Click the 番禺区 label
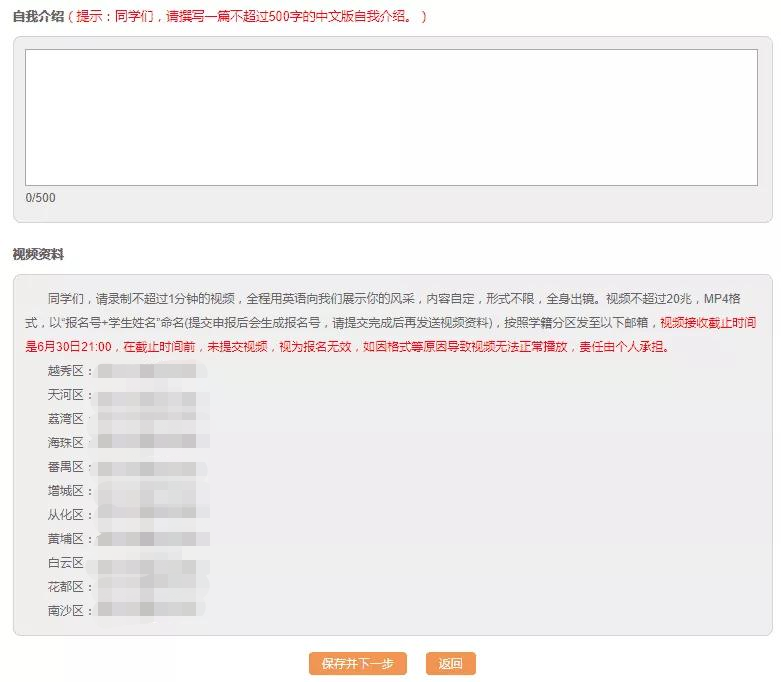Screen dimensions: 781x682 click(x=66, y=467)
